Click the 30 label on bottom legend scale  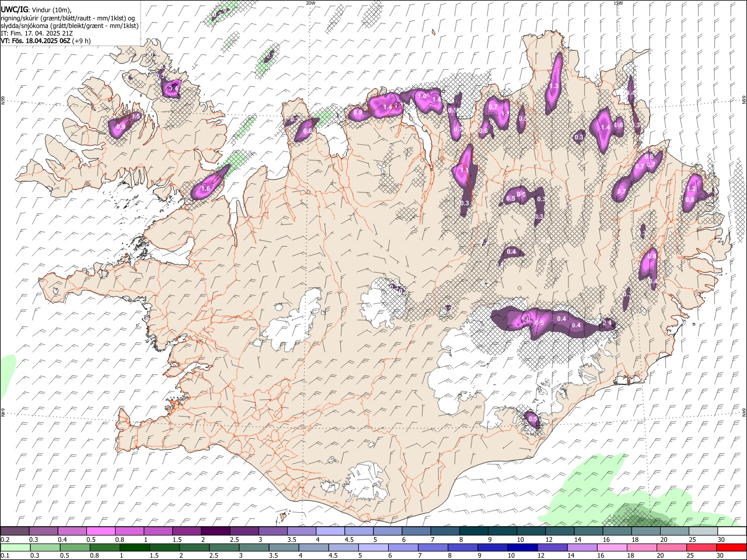(x=720, y=556)
